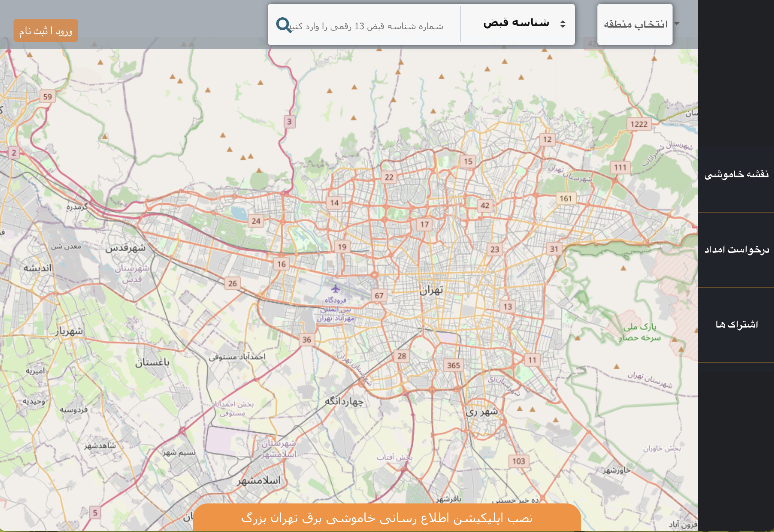Click road shield 2 on map

(x=14, y=153)
